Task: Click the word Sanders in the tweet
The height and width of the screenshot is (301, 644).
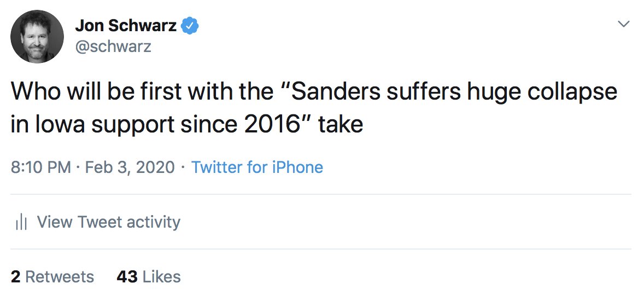Action: pos(336,92)
